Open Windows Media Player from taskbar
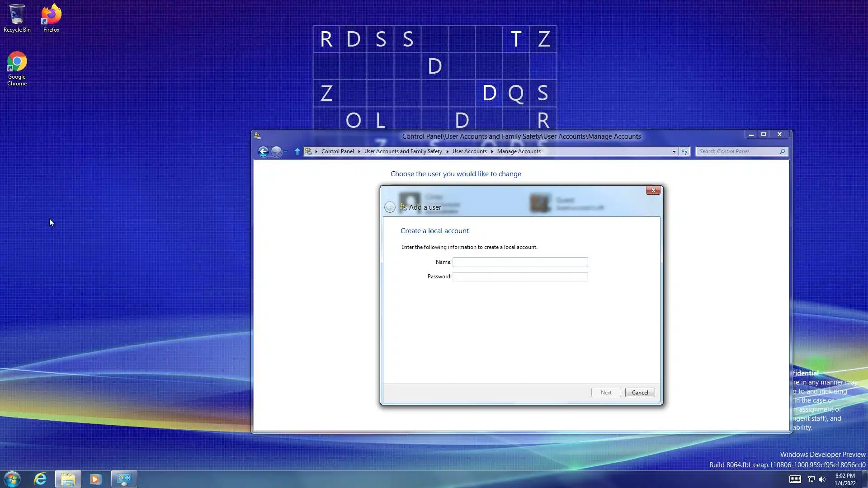 click(95, 479)
